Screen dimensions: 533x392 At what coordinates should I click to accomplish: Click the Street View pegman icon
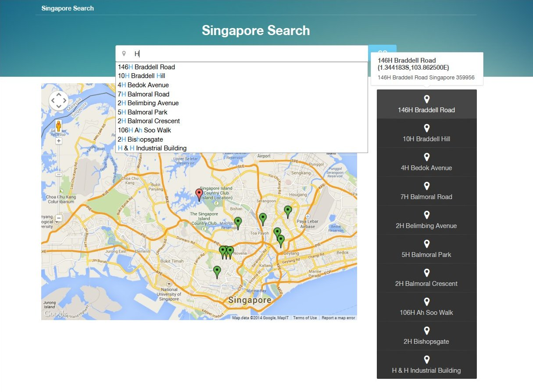(x=59, y=127)
